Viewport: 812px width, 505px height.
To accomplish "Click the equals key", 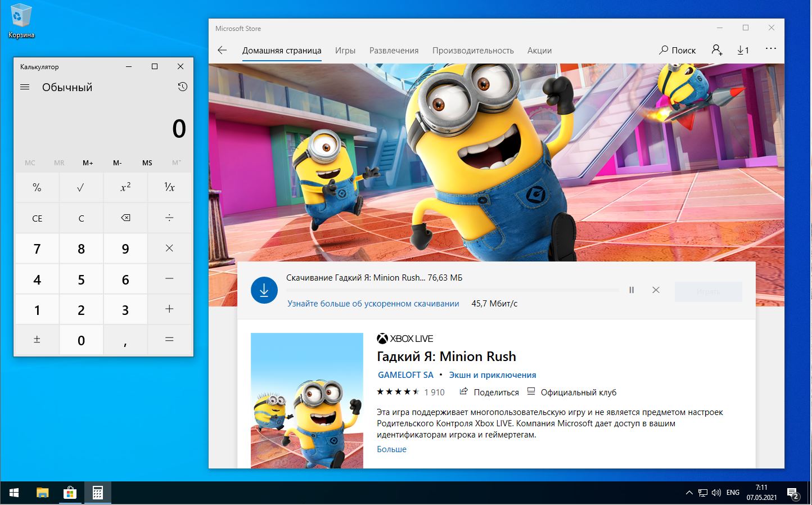I will (169, 340).
